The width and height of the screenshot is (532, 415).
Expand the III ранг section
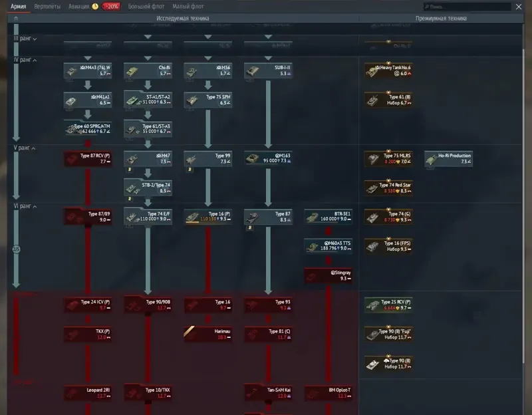(x=25, y=39)
